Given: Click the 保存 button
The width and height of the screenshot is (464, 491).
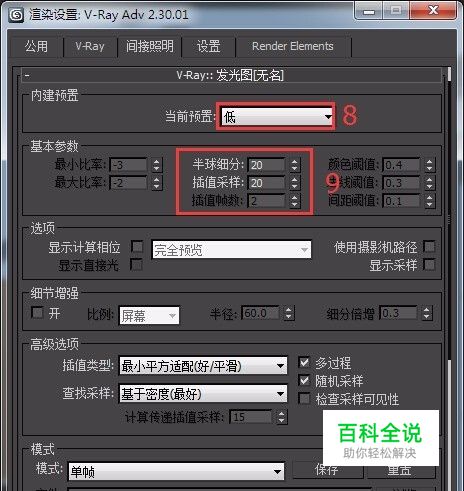Looking at the screenshot, I should (x=327, y=470).
